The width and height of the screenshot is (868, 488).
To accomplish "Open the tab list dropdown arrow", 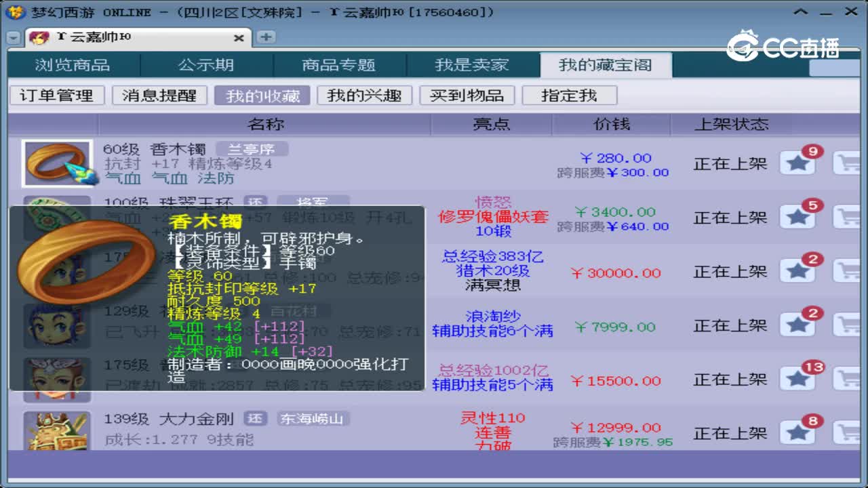I will coord(14,38).
